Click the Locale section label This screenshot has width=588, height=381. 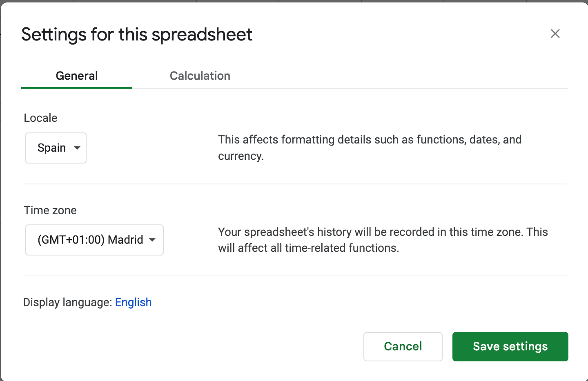coord(40,118)
